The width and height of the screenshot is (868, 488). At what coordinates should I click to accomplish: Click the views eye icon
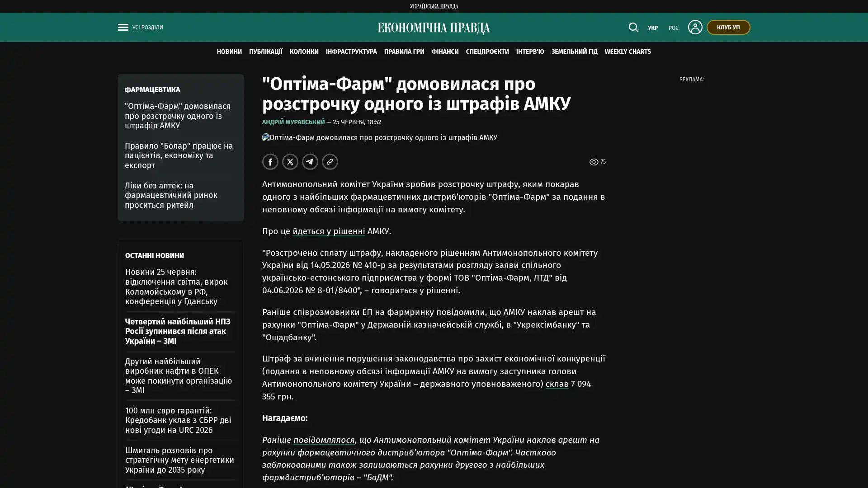pyautogui.click(x=594, y=162)
